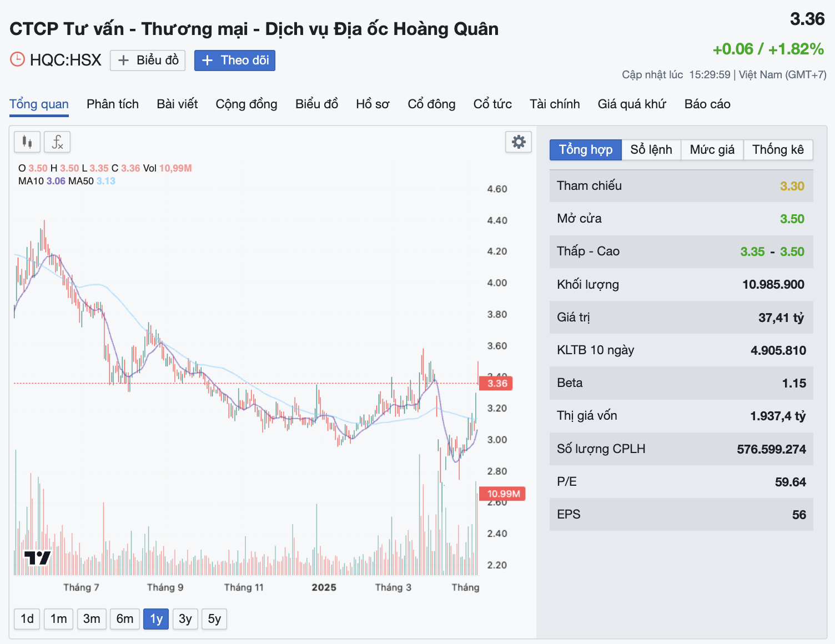The height and width of the screenshot is (644, 835).
Task: Click the P/E value 59.64
Action: [791, 482]
